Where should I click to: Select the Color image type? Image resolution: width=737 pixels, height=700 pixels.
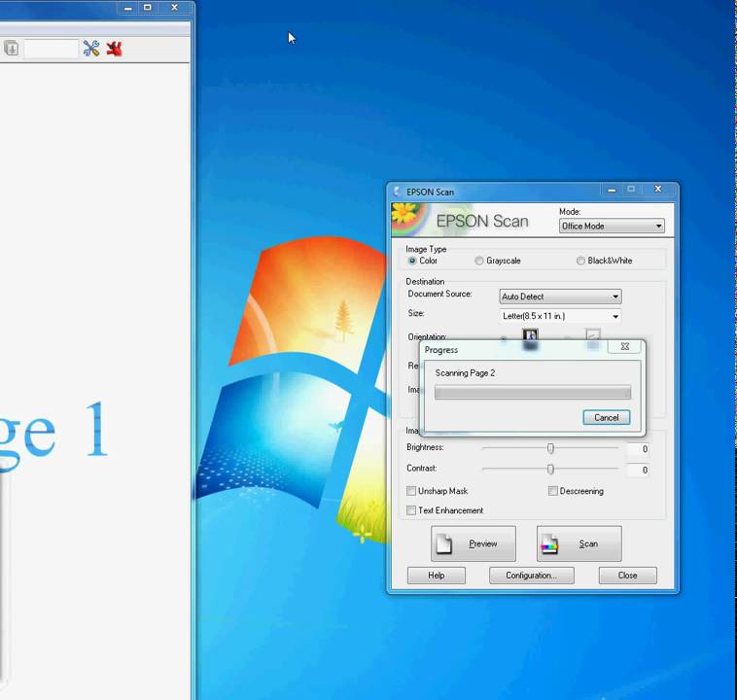(412, 261)
